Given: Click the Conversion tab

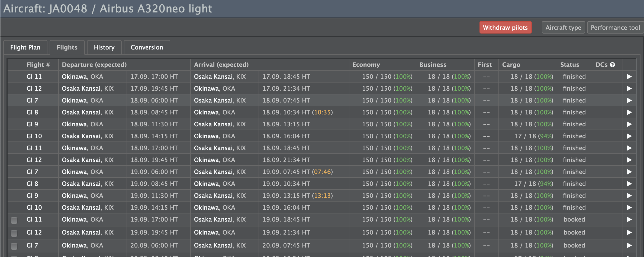Looking at the screenshot, I should tap(147, 48).
